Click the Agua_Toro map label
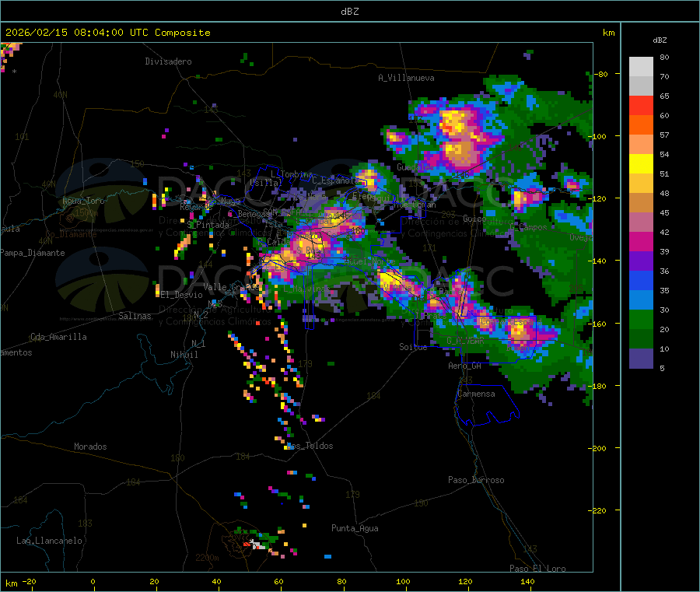The width and height of the screenshot is (700, 592). tap(83, 201)
